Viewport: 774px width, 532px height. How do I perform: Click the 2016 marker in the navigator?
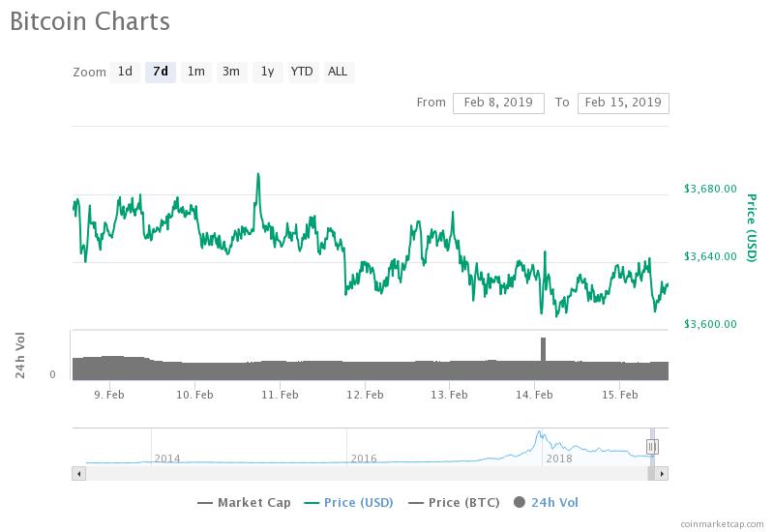click(x=364, y=458)
